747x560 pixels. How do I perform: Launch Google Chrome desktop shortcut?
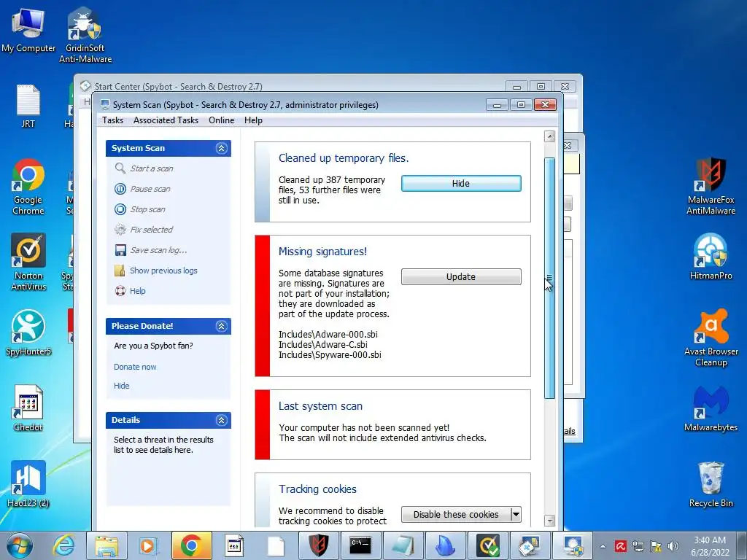point(28,187)
